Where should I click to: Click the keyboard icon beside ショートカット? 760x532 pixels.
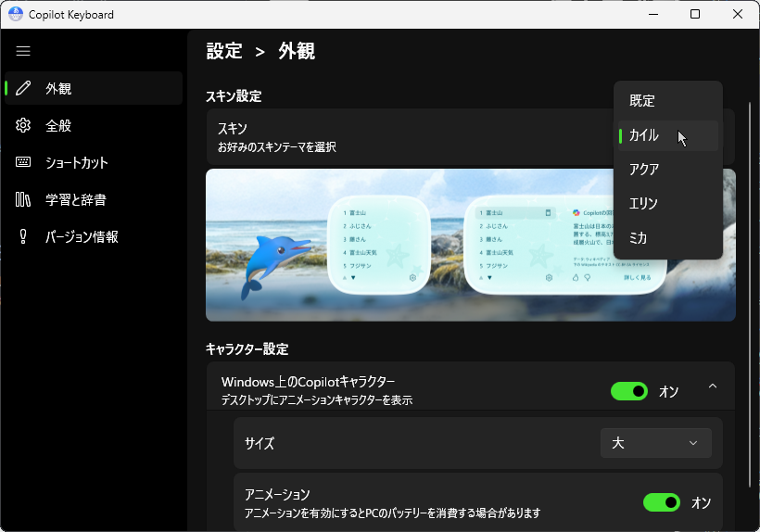(23, 162)
